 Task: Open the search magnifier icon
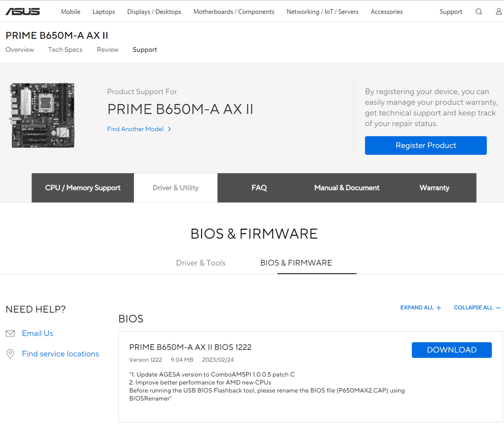[479, 12]
